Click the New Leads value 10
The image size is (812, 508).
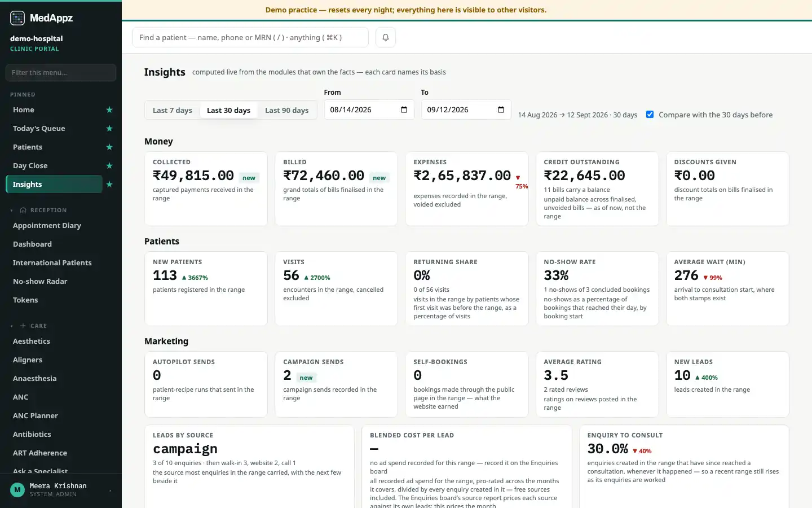(682, 375)
